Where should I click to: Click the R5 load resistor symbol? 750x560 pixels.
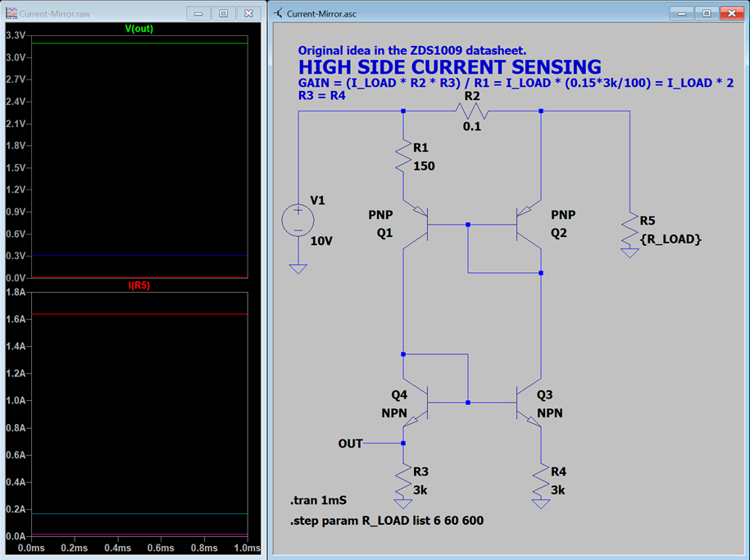(630, 230)
